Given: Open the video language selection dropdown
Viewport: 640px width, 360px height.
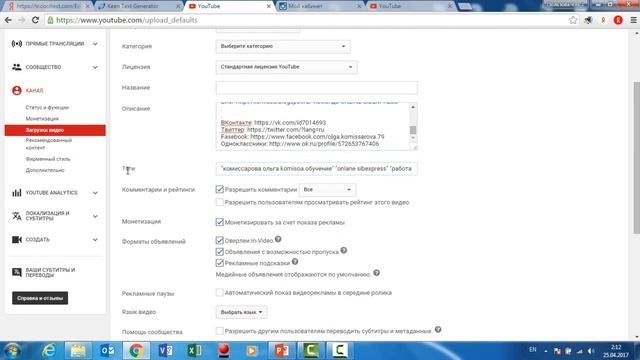Looking at the screenshot, I should coord(241,312).
